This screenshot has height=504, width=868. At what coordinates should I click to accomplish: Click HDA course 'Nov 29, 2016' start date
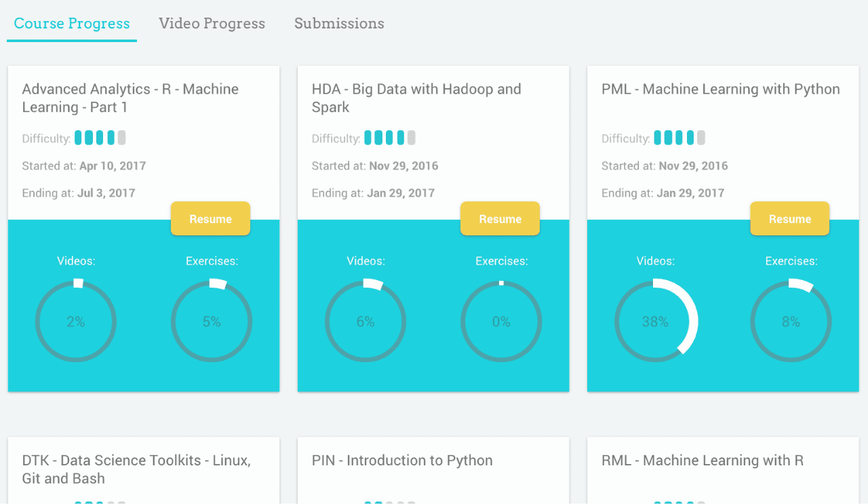(403, 166)
